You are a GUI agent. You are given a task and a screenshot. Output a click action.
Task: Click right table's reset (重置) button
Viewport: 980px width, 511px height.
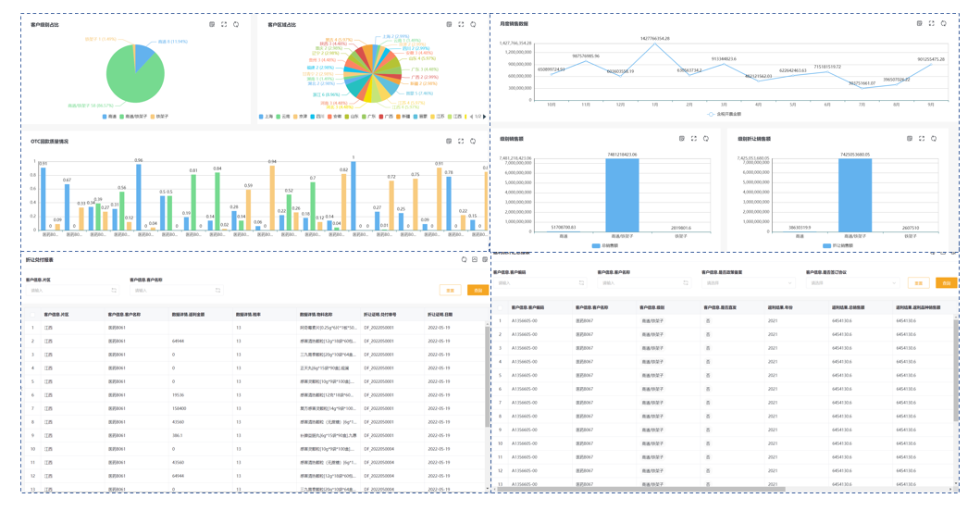coord(918,283)
